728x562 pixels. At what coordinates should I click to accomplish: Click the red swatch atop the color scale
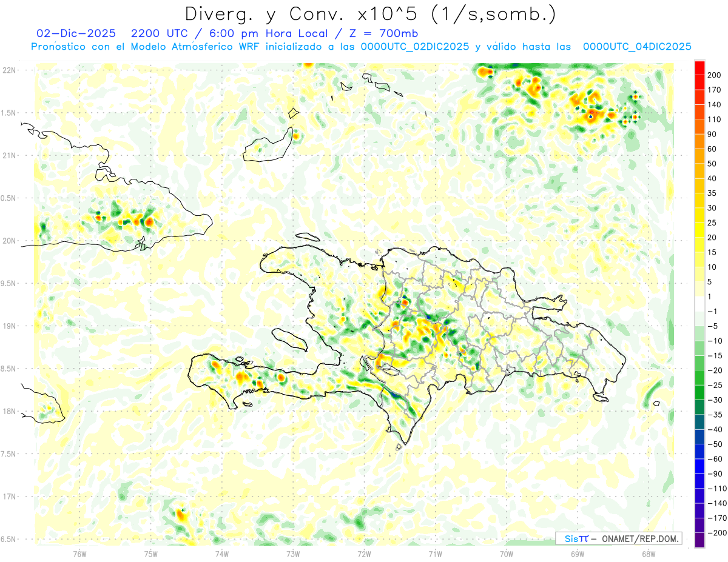699,68
